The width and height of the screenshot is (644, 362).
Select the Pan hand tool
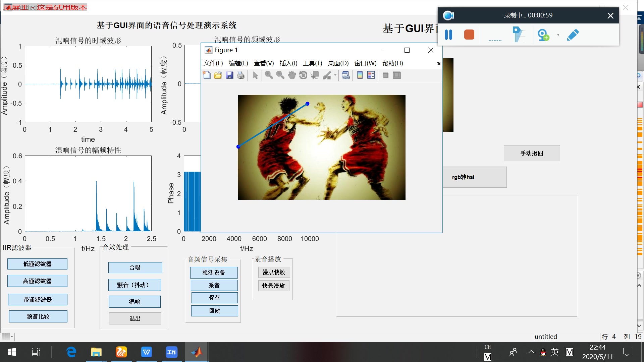click(292, 75)
